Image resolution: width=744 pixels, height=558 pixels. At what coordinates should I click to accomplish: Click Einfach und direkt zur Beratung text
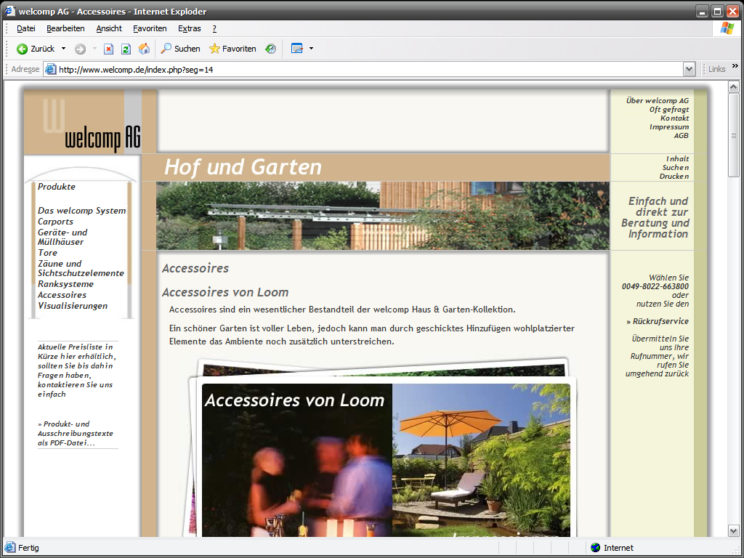point(657,217)
